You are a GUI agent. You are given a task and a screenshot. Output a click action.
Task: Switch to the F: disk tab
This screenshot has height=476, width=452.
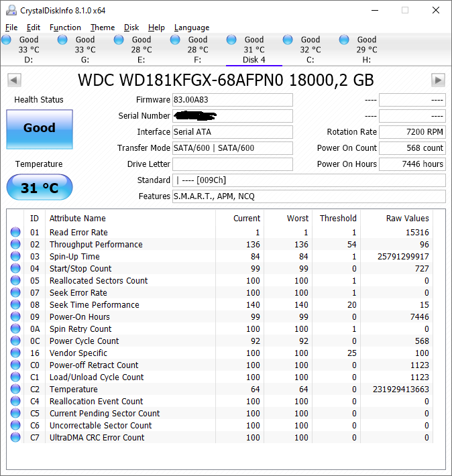tap(198, 50)
